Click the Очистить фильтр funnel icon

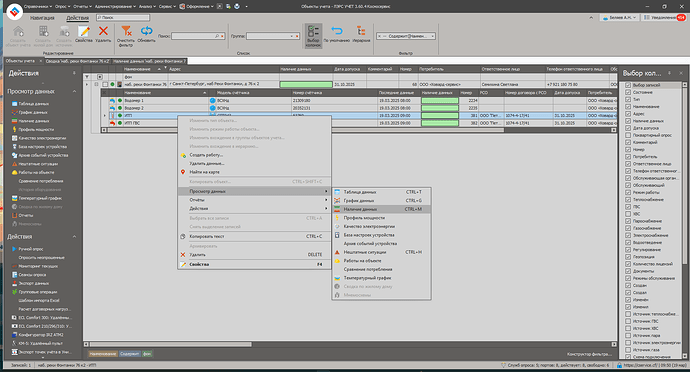126,31
